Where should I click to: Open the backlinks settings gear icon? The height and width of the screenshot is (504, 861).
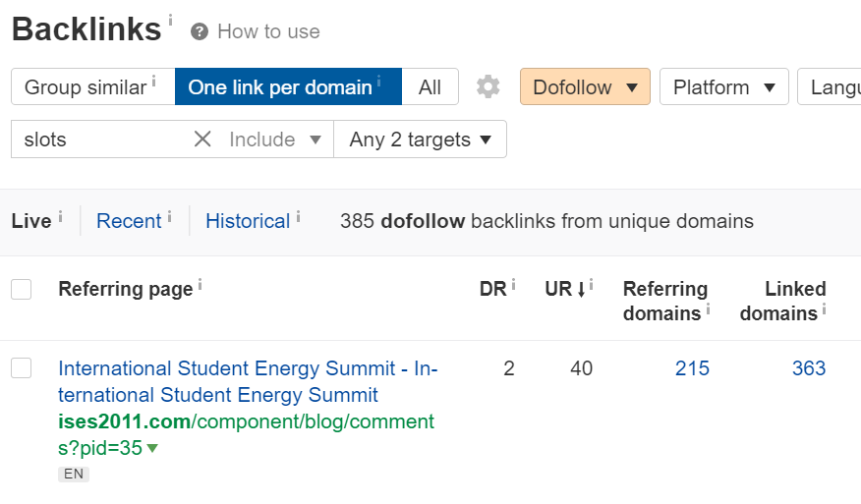[x=488, y=87]
